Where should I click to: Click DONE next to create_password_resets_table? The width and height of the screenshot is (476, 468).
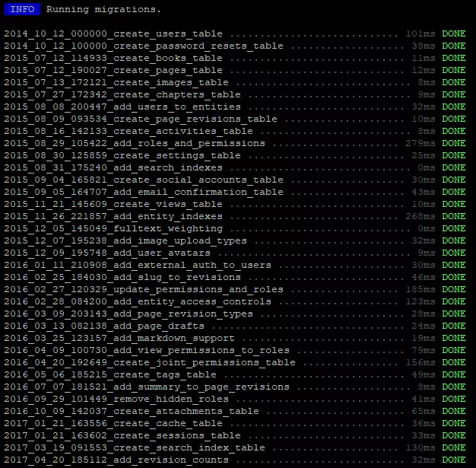tap(454, 46)
